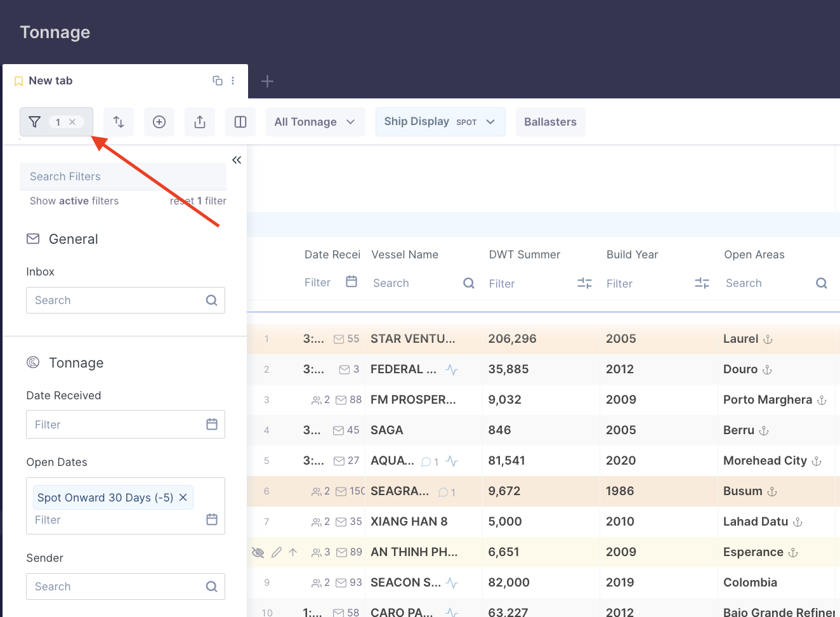Open the Ship Display SPOT dropdown
840x617 pixels.
(x=440, y=122)
